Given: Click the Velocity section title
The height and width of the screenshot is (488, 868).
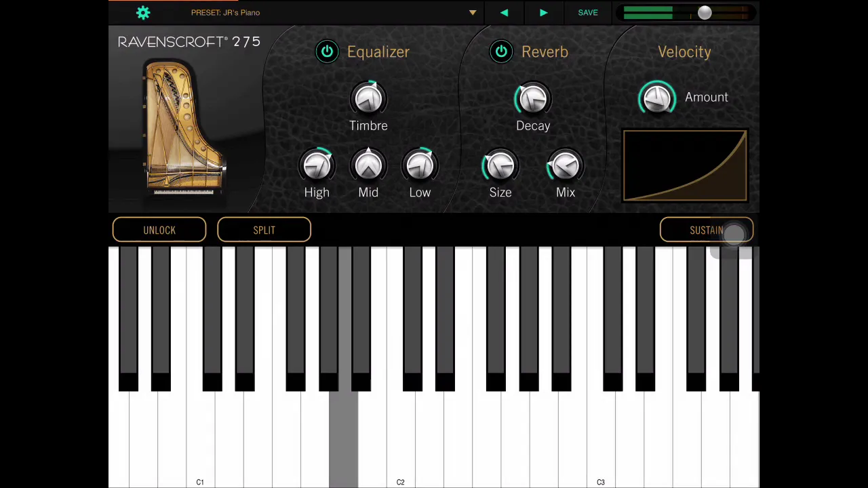Looking at the screenshot, I should tap(684, 52).
